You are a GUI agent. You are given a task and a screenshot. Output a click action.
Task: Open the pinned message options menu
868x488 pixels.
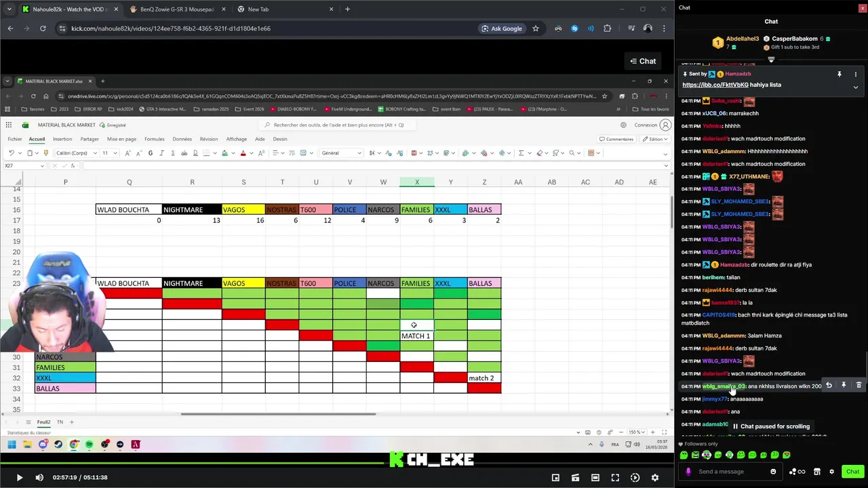coord(856,74)
